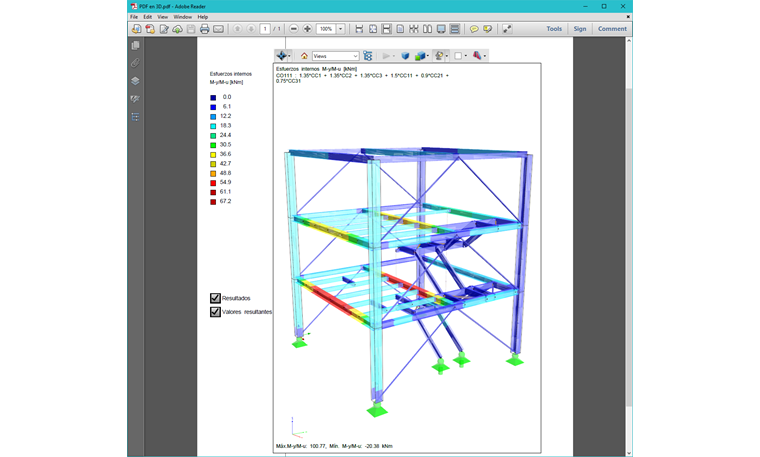The width and height of the screenshot is (760, 457).
Task: Click the Create PDF online icon
Action: click(150, 29)
